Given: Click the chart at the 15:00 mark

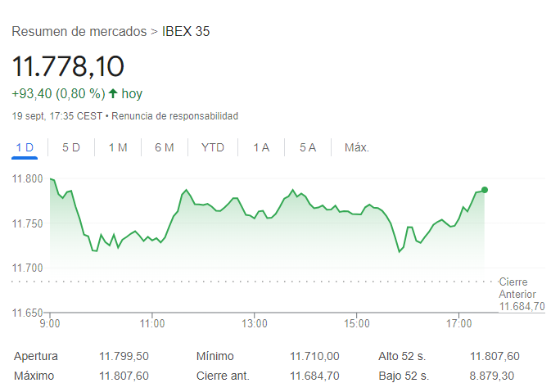Looking at the screenshot, I should (357, 213).
